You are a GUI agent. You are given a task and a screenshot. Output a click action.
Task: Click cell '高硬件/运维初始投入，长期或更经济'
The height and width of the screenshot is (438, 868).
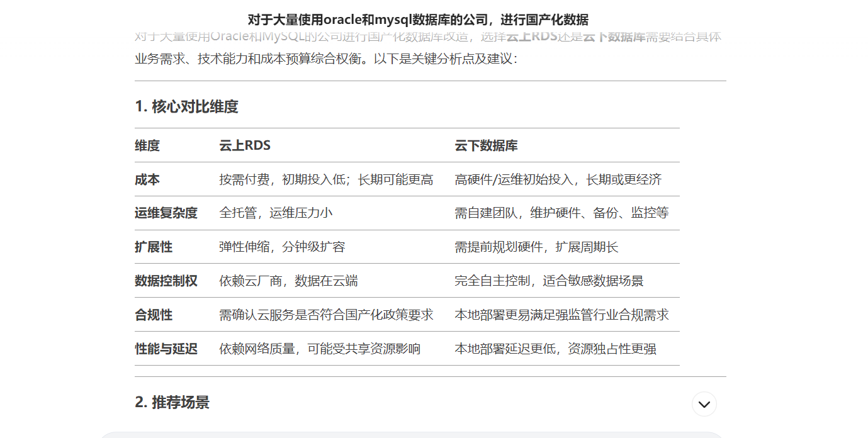[558, 179]
